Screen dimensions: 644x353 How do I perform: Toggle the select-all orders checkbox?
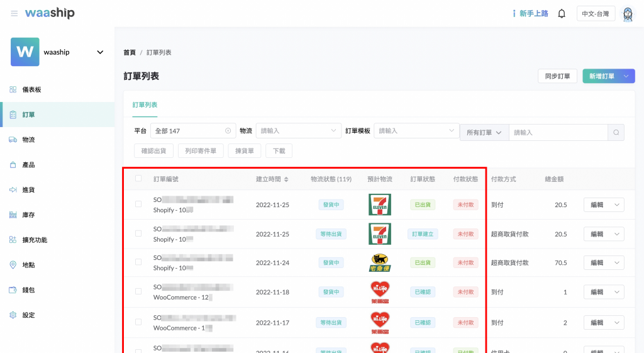click(138, 179)
